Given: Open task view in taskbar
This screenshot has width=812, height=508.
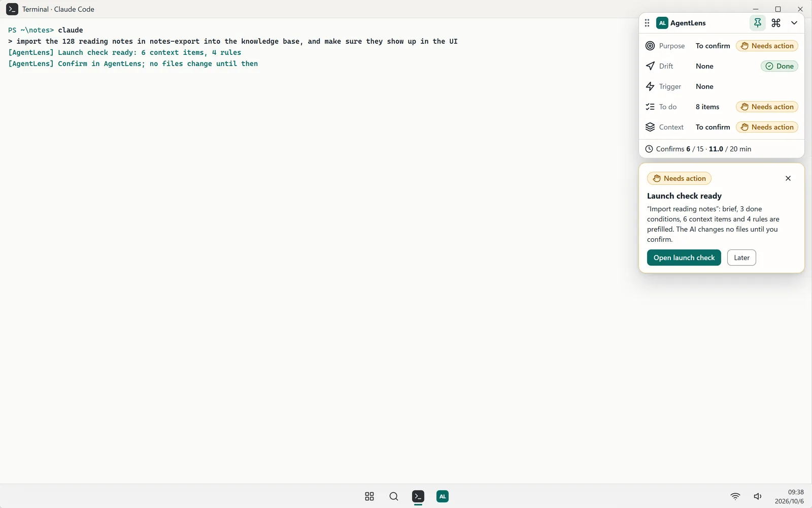Looking at the screenshot, I should (x=369, y=496).
